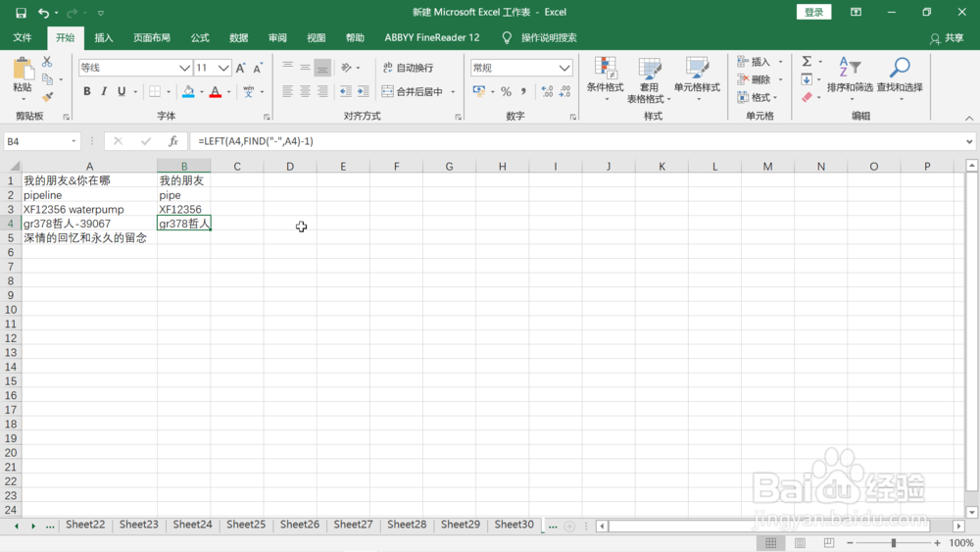Open the Sheet25 worksheet tab
Screen dimensions: 980x552
coord(246,525)
